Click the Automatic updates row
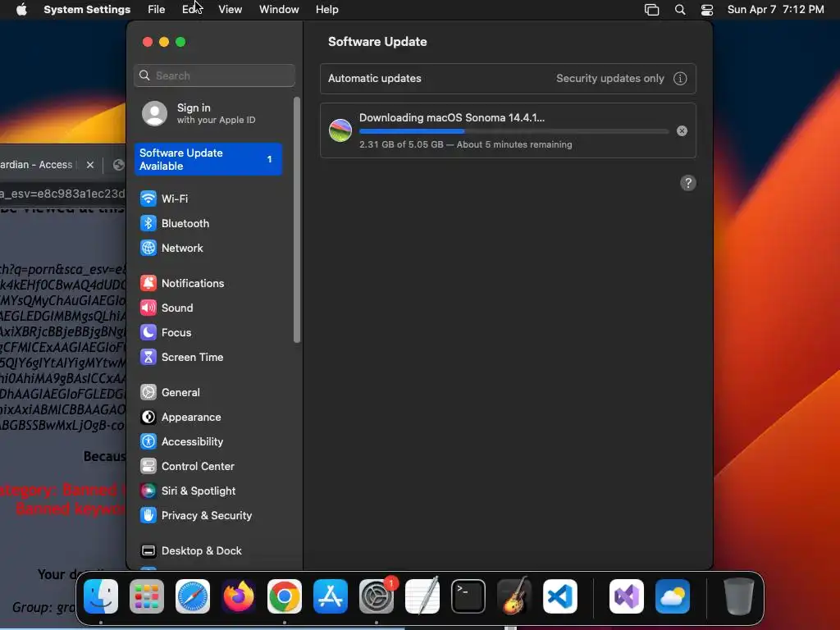840x630 pixels. tap(508, 79)
